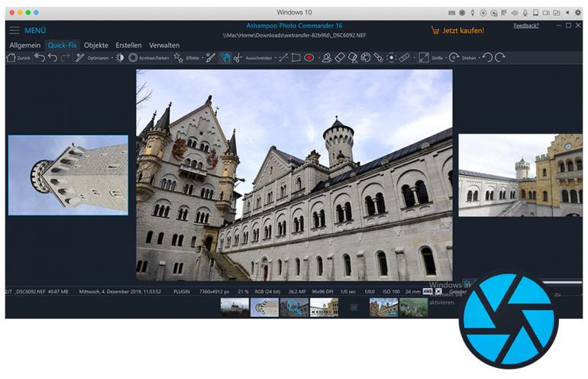Click the Jetzt kaufen! button
The width and height of the screenshot is (588, 379).
click(x=463, y=31)
